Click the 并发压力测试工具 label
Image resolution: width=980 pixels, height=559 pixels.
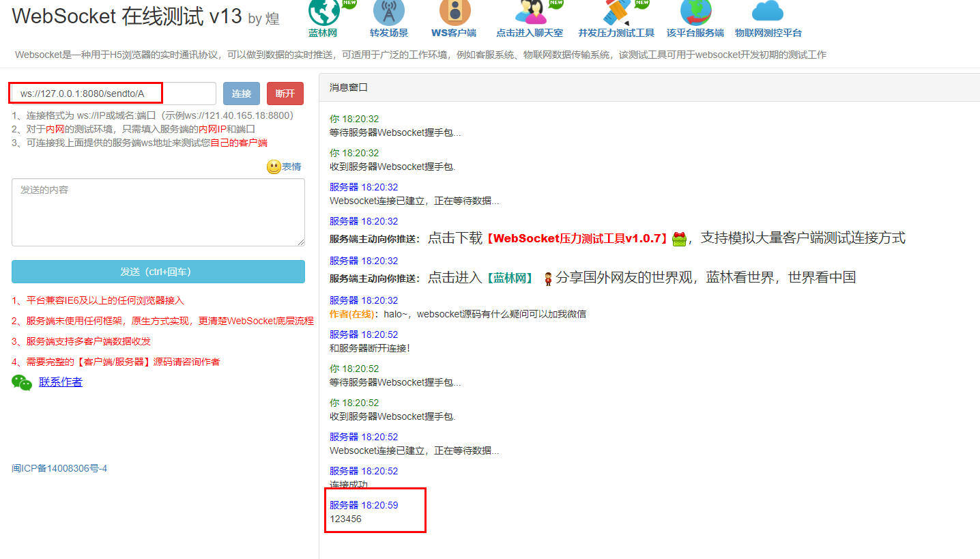point(616,33)
